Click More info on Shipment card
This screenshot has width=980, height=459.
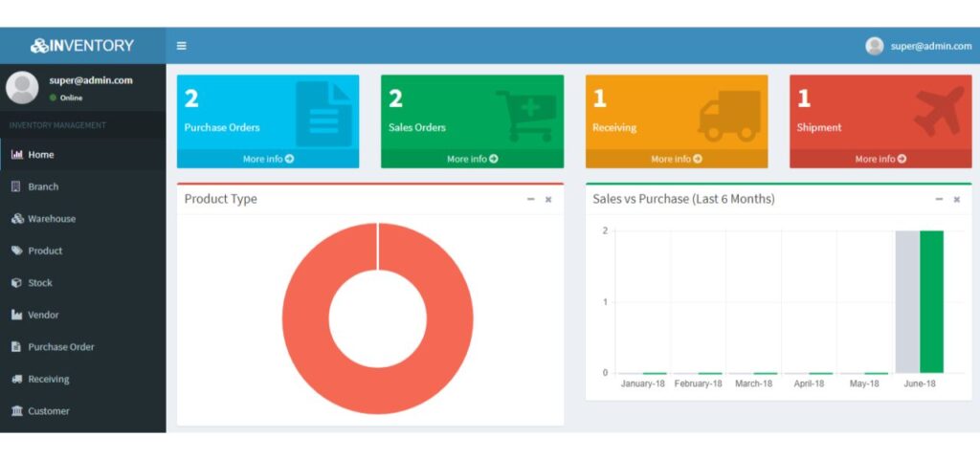pos(880,159)
